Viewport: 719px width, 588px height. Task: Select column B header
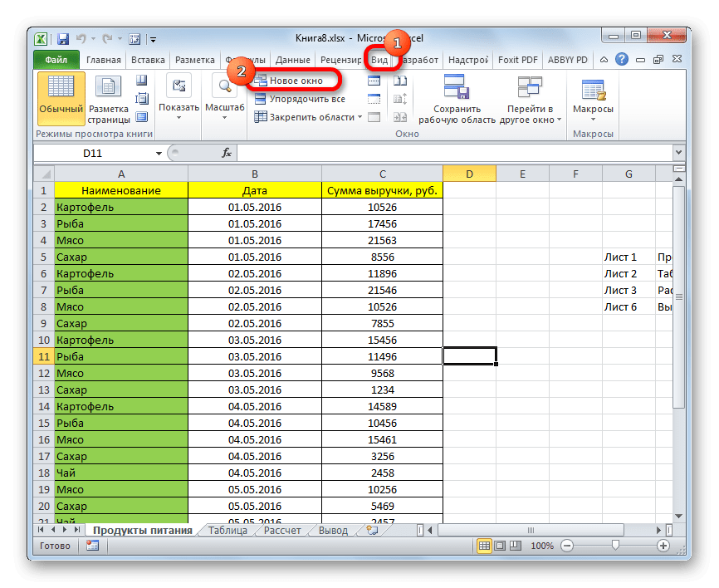click(255, 174)
